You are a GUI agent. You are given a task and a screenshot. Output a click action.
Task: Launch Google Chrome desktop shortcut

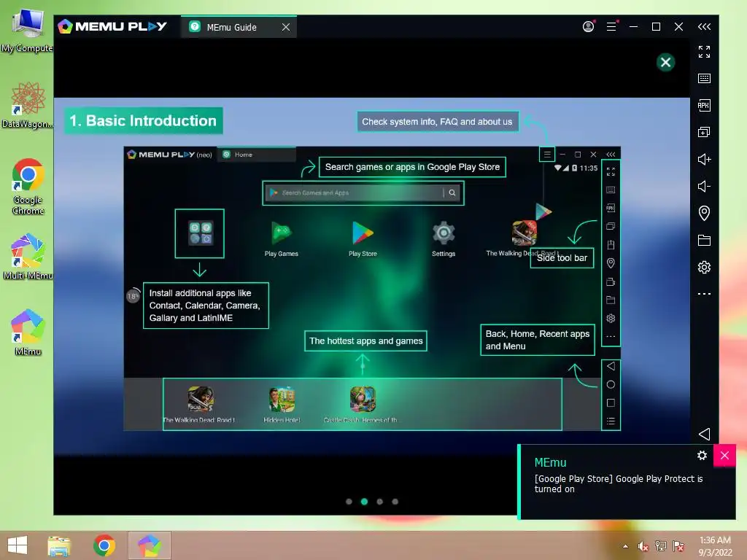point(28,187)
